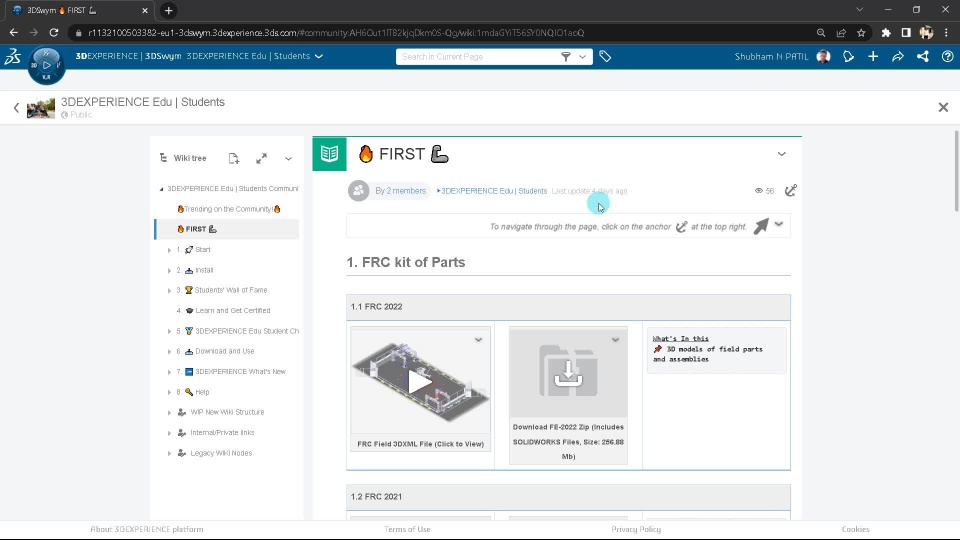Go back using community back chevron

point(17,108)
